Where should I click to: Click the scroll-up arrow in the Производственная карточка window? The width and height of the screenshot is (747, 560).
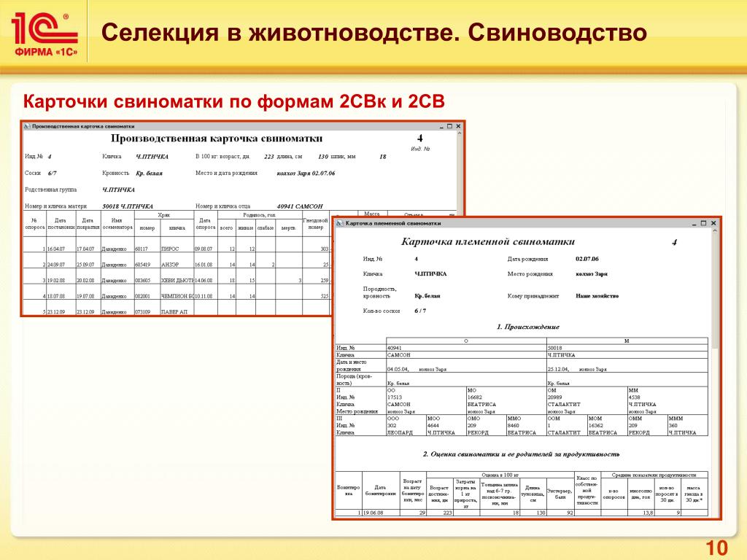click(460, 134)
